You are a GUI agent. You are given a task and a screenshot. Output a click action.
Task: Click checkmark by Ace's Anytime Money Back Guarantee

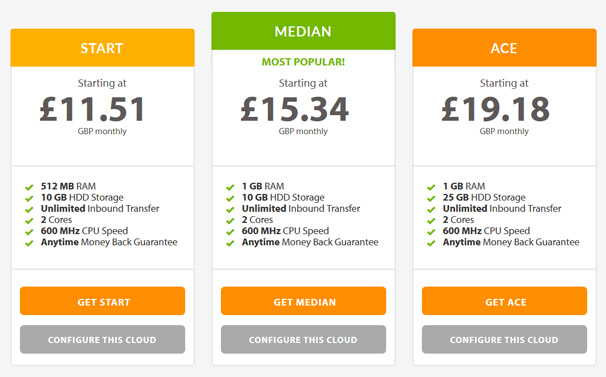click(x=431, y=243)
